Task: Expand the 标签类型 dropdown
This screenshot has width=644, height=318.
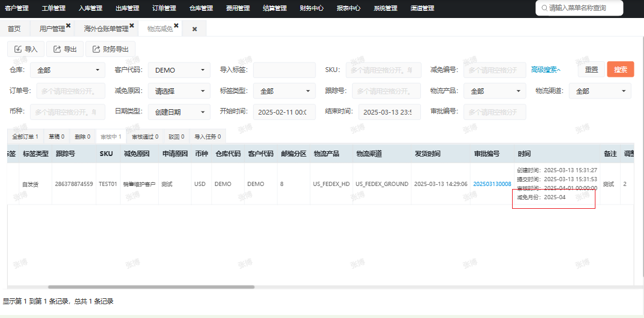Action: click(284, 91)
